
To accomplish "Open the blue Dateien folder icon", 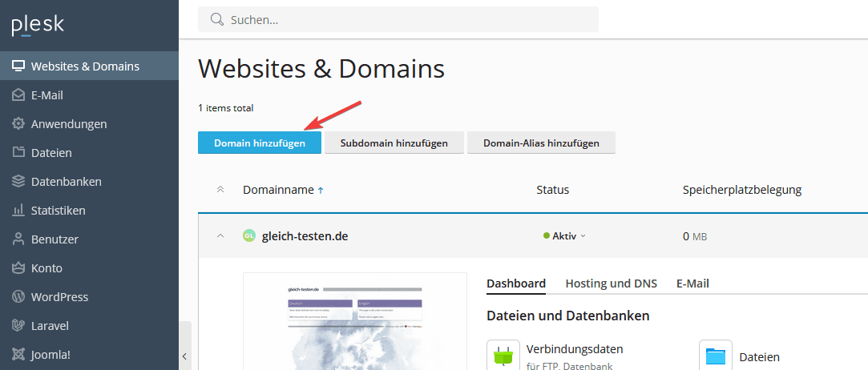I will tap(715, 356).
